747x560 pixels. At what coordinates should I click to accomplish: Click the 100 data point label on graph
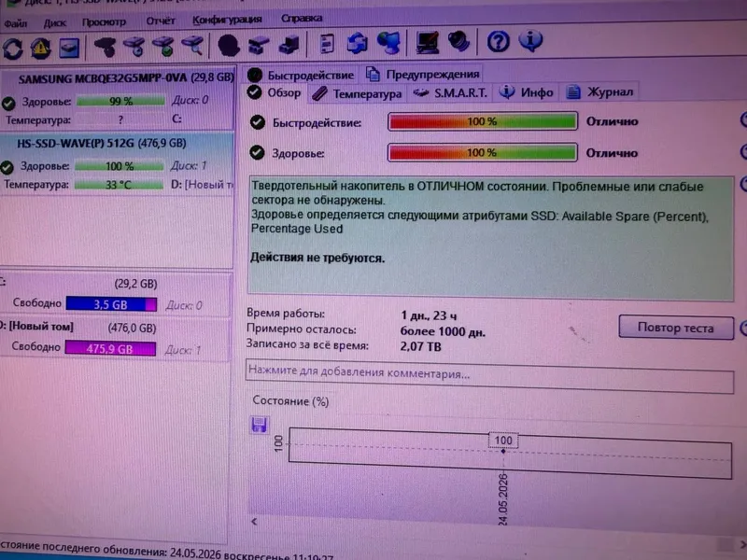(503, 441)
